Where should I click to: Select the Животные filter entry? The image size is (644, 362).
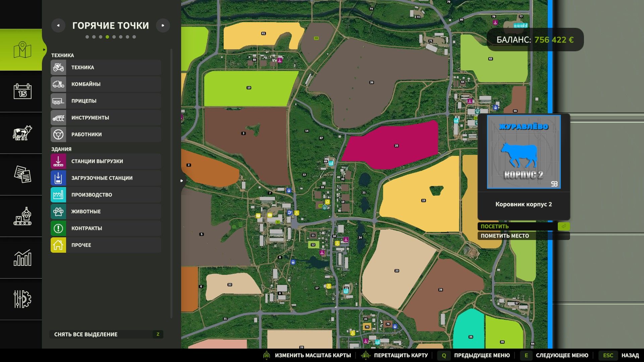coord(106,212)
